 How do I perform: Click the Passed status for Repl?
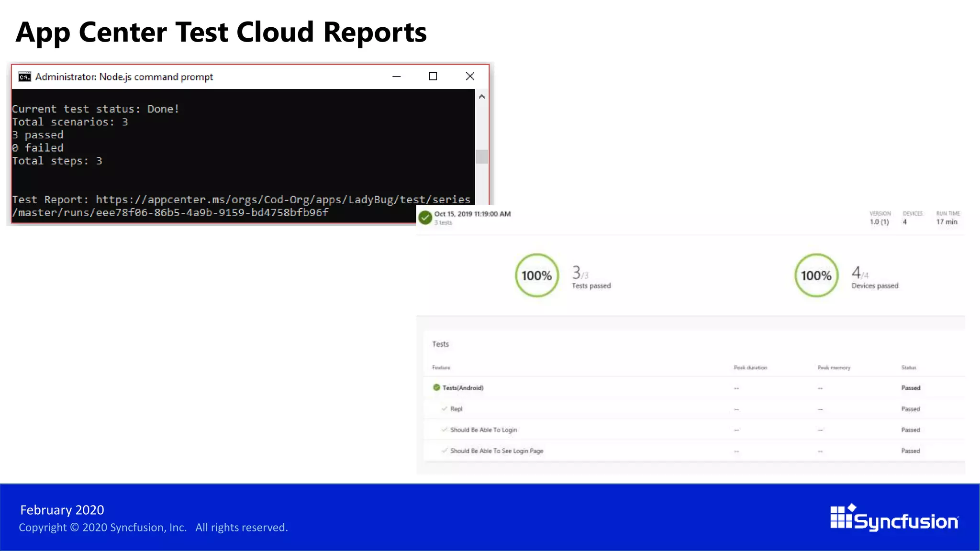pyautogui.click(x=911, y=409)
